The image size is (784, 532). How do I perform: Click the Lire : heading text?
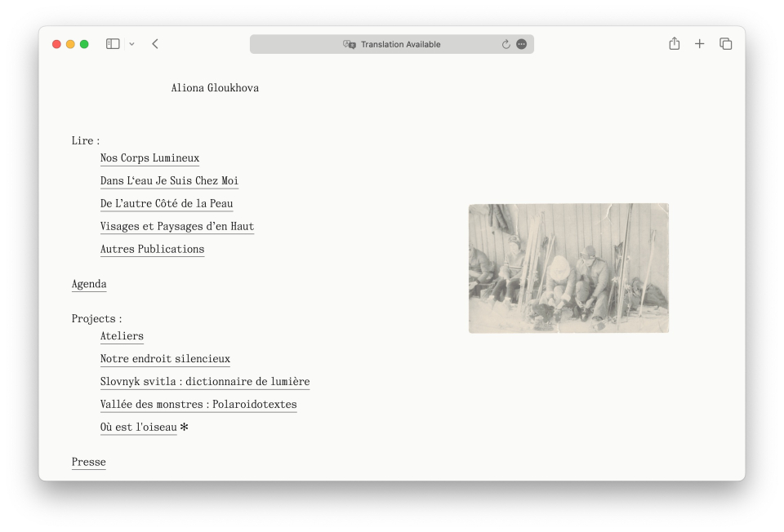pyautogui.click(x=86, y=141)
